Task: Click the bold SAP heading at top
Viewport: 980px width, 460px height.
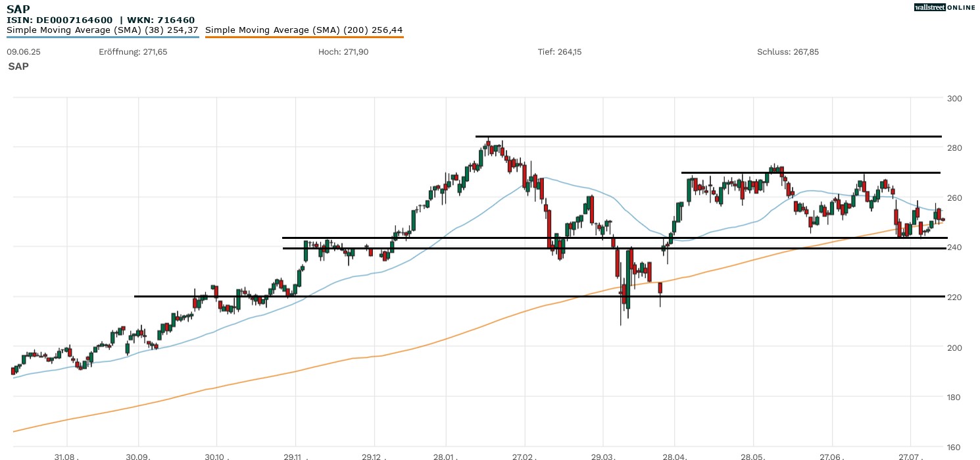Action: pyautogui.click(x=18, y=9)
